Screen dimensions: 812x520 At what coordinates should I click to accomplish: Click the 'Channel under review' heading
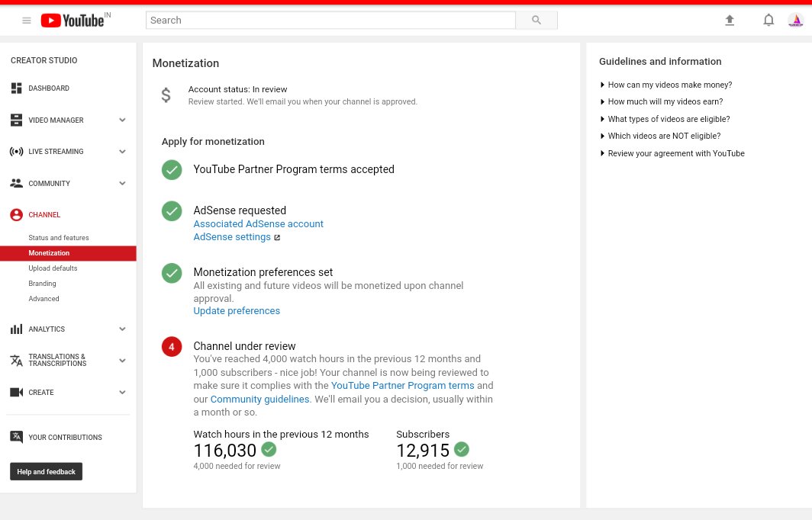(244, 346)
